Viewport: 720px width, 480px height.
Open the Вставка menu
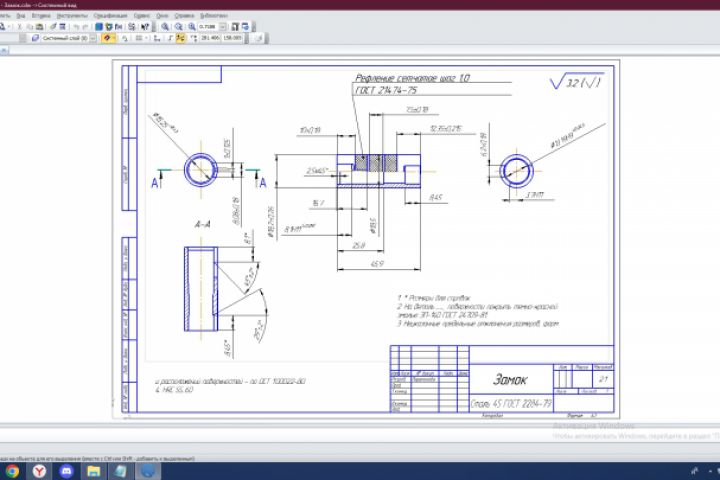tap(41, 16)
